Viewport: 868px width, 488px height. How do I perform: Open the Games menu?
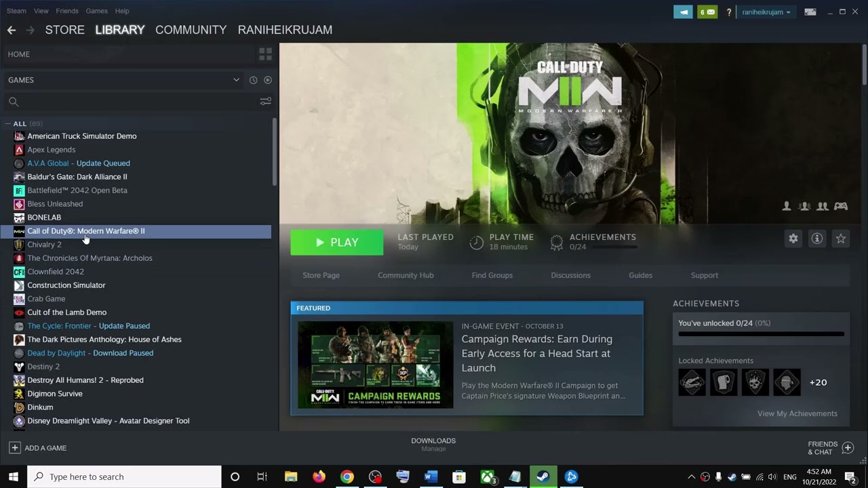pyautogui.click(x=96, y=11)
